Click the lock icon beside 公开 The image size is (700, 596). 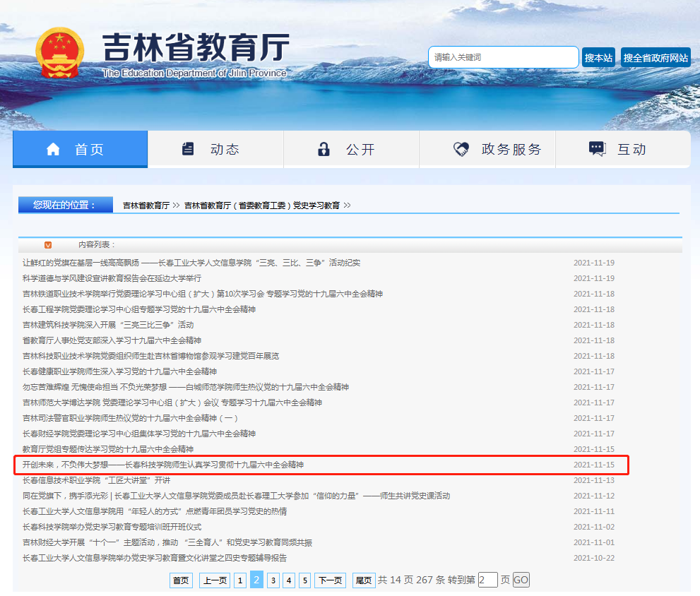coord(324,149)
